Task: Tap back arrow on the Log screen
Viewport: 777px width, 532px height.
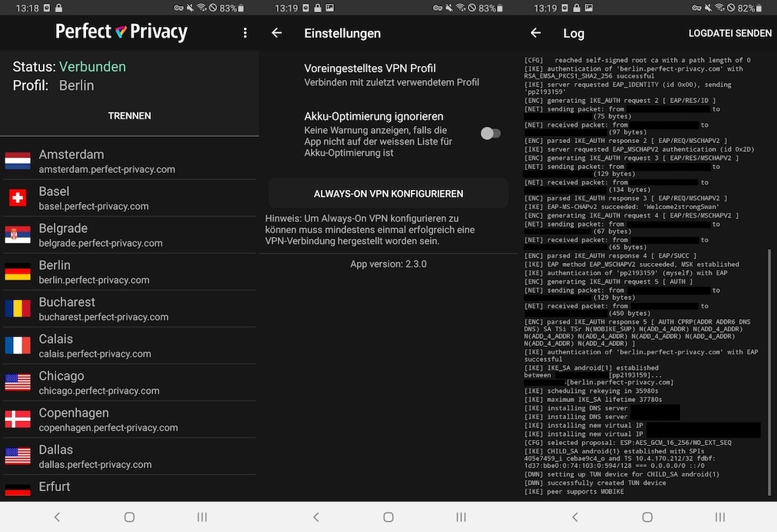Action: [536, 33]
